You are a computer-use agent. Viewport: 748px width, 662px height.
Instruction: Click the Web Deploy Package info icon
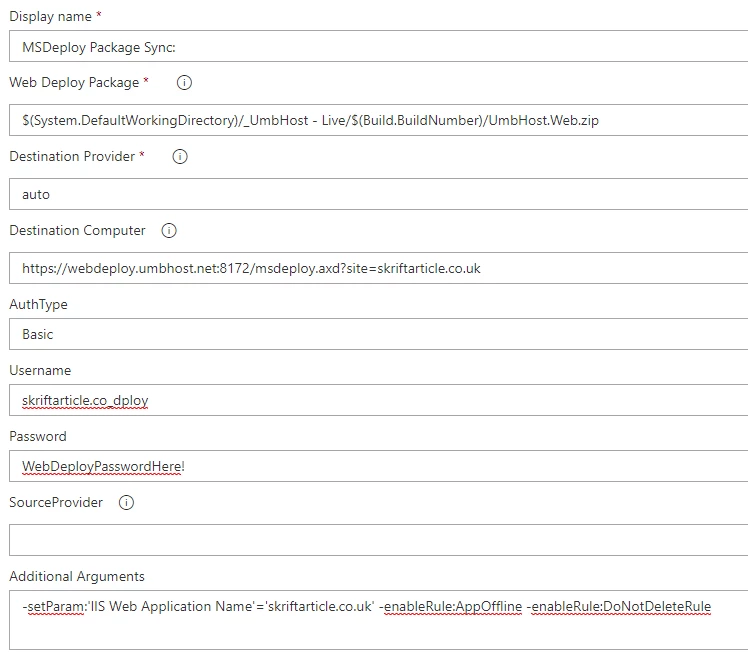(x=184, y=83)
